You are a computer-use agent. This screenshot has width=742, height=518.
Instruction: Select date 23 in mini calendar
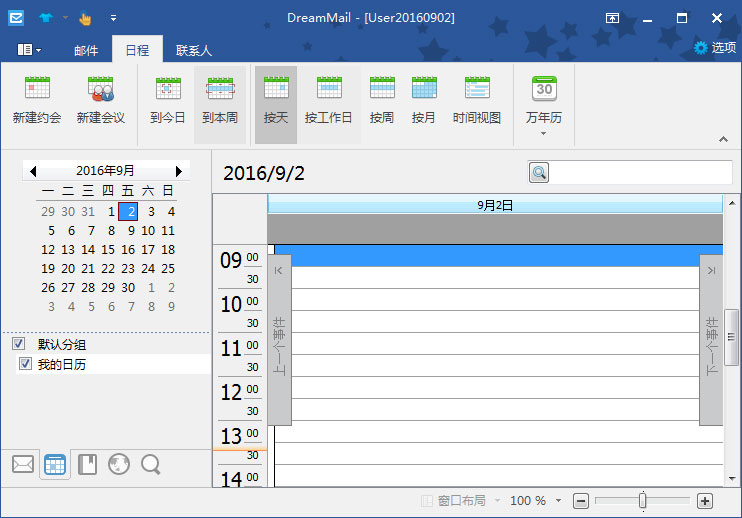[128, 268]
